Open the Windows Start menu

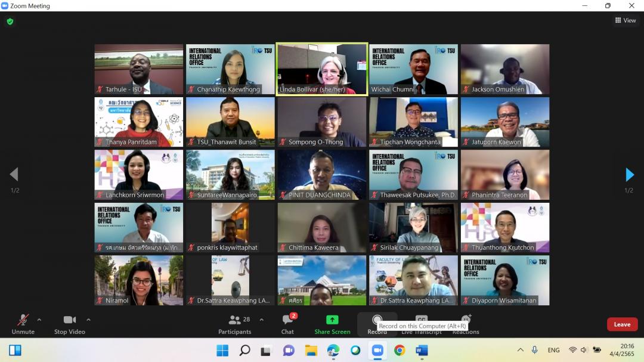click(222, 350)
